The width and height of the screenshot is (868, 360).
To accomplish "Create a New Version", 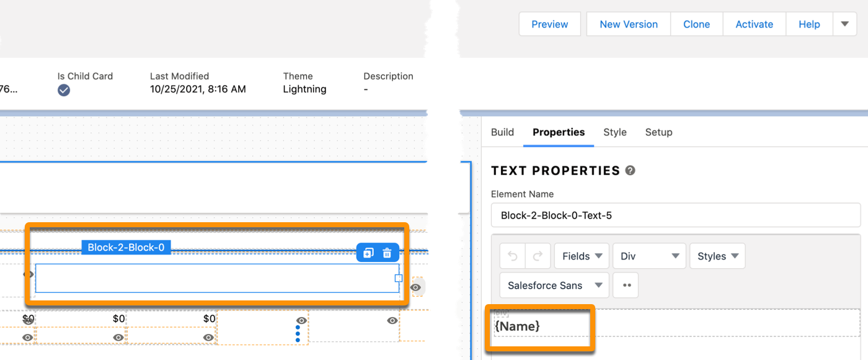I will click(629, 24).
